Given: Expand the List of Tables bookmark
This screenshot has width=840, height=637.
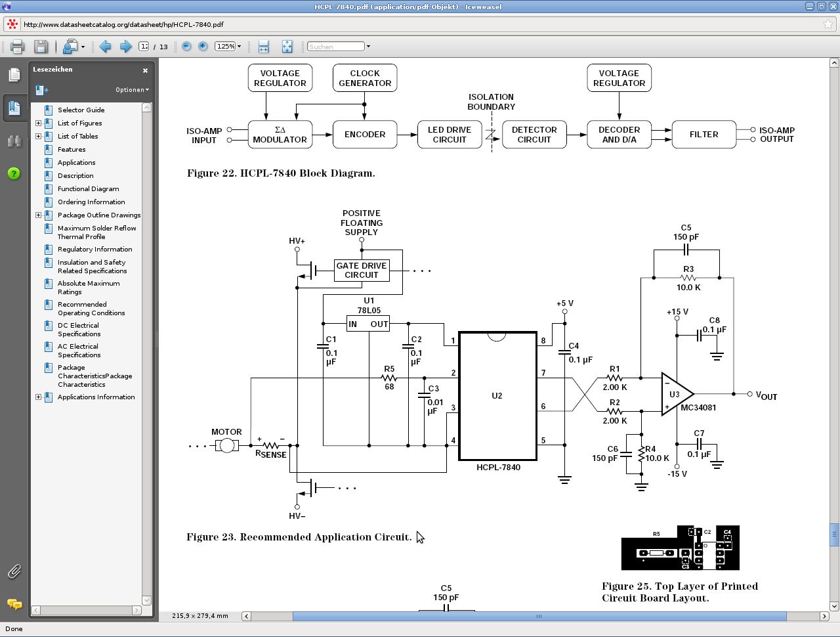Looking at the screenshot, I should pos(38,137).
